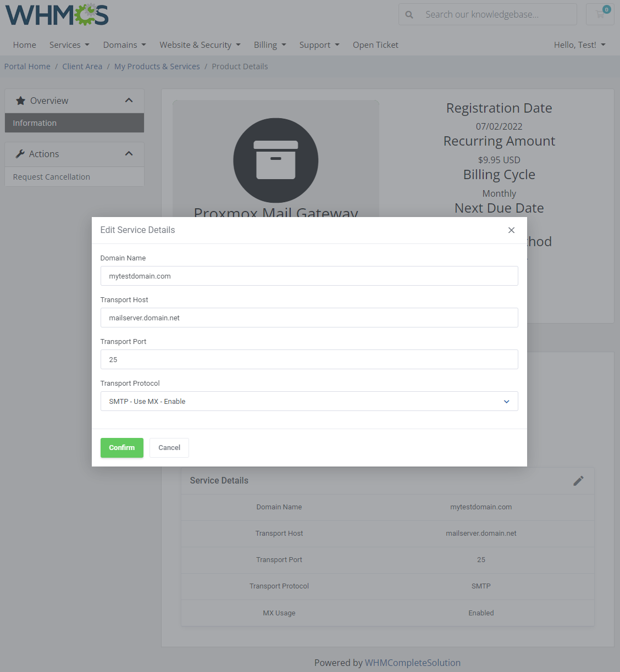
Task: Click My Products & Services breadcrumb
Action: (x=157, y=66)
